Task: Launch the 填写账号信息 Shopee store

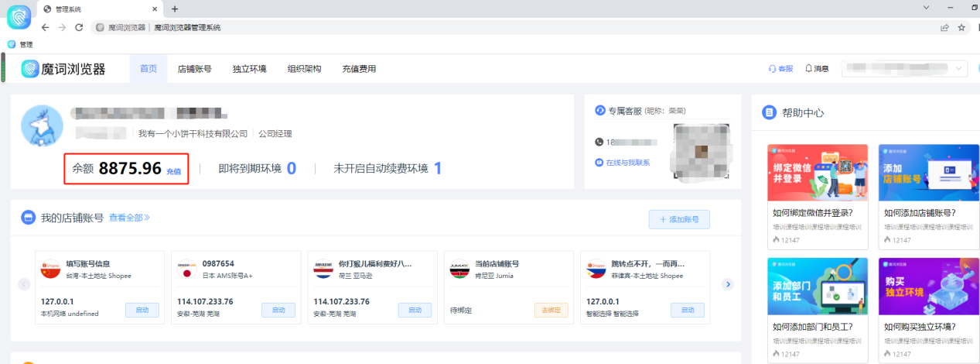Action: point(142,310)
